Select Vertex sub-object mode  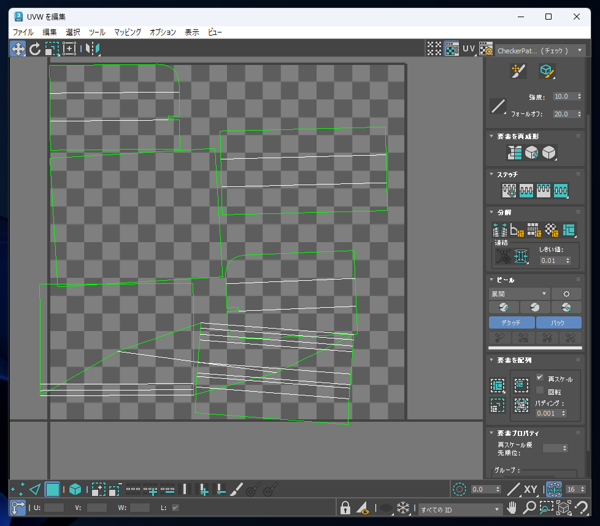(18, 489)
